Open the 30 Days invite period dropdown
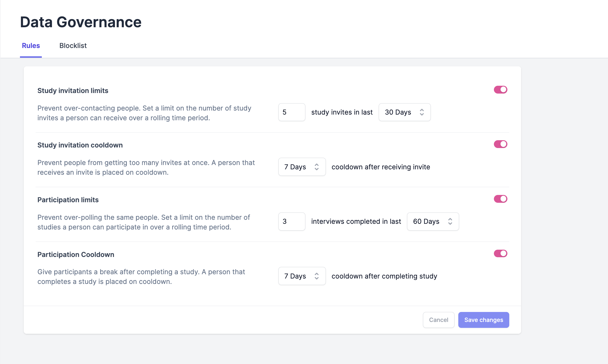Viewport: 608px width, 364px height. click(x=399, y=112)
